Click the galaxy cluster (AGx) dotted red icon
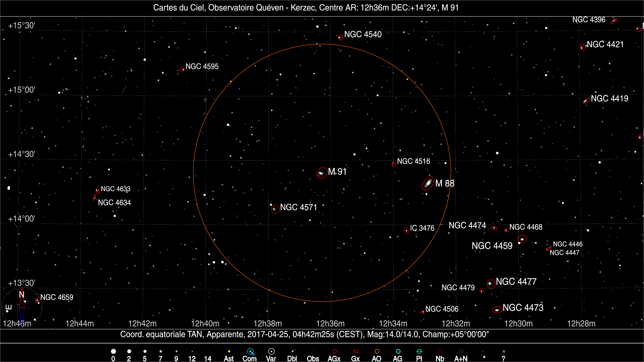The width and height of the screenshot is (644, 362). (335, 351)
